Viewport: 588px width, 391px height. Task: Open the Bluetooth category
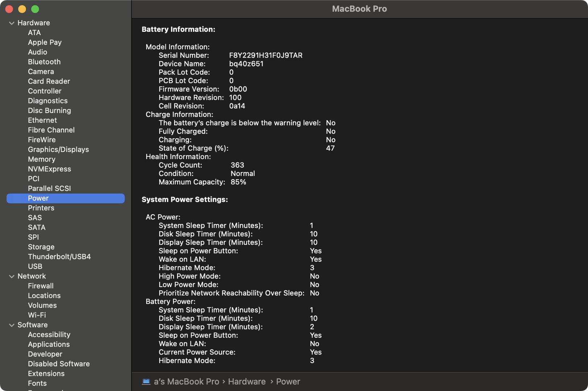[x=44, y=62]
